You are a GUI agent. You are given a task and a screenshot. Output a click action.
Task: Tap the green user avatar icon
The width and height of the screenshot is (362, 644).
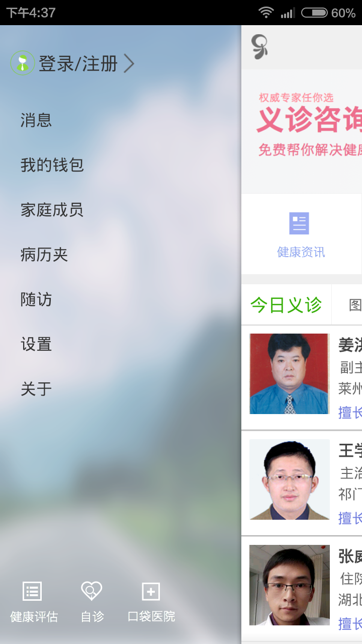tap(22, 63)
